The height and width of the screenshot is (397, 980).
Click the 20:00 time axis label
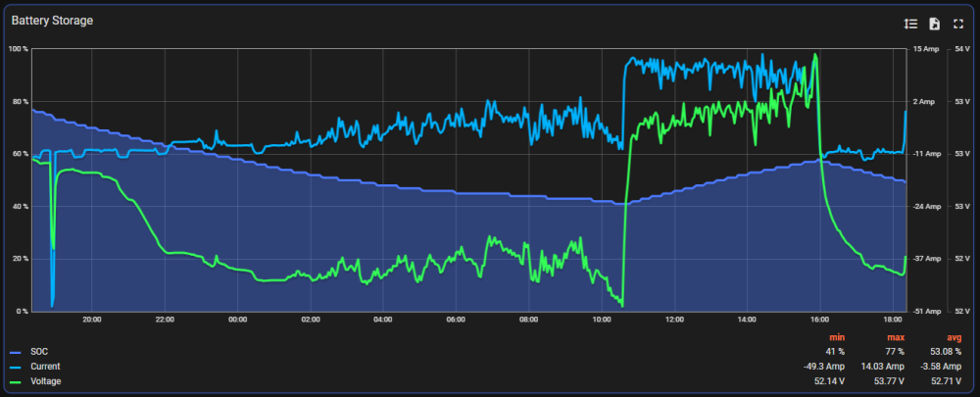tap(92, 319)
